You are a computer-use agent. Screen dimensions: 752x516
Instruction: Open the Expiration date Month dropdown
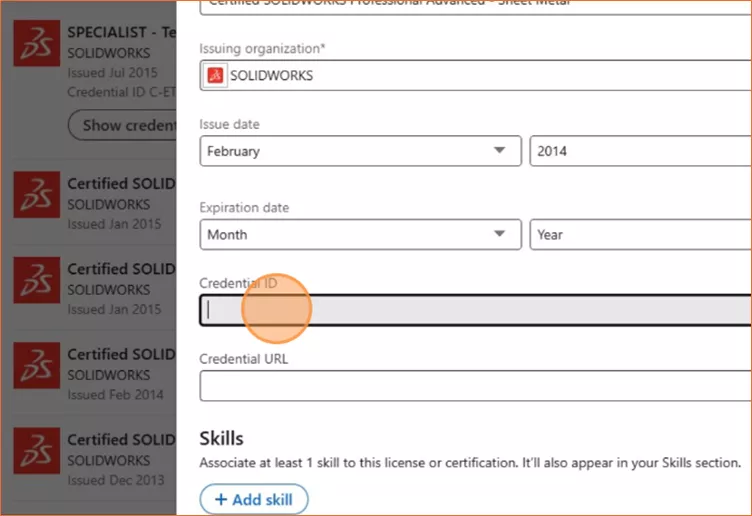360,235
